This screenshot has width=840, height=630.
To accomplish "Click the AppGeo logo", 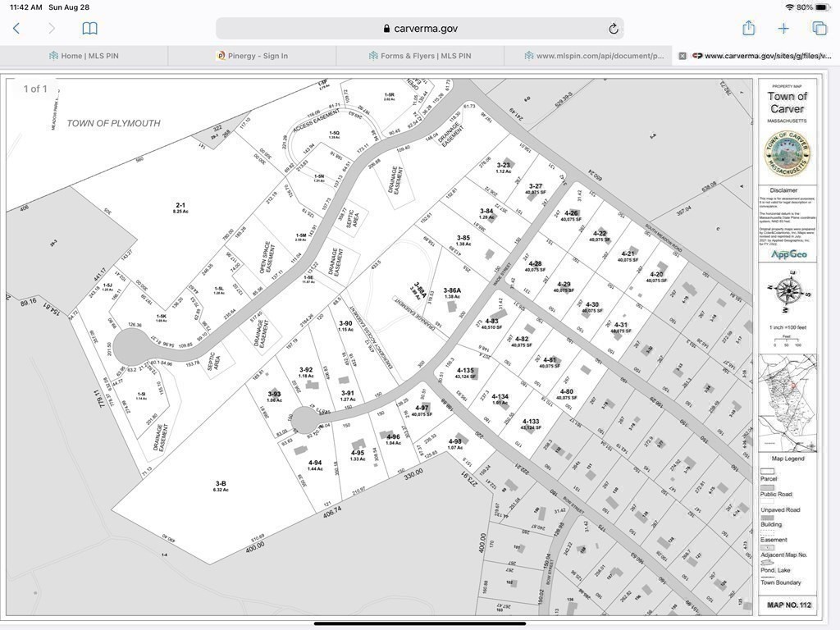I will click(x=787, y=254).
